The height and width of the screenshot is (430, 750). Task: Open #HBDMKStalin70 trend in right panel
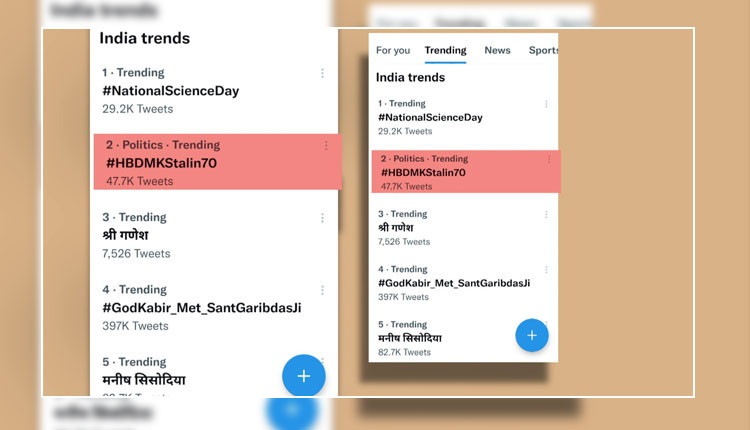(465, 172)
